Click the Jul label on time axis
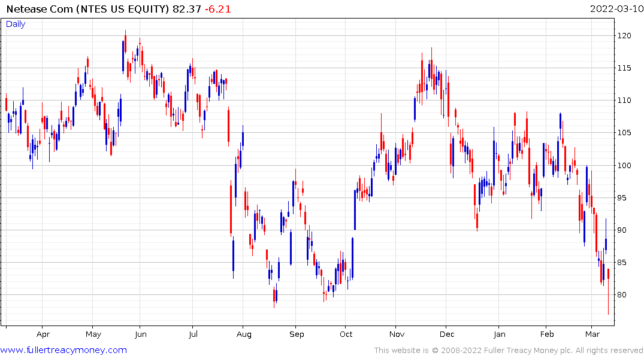 [x=193, y=334]
